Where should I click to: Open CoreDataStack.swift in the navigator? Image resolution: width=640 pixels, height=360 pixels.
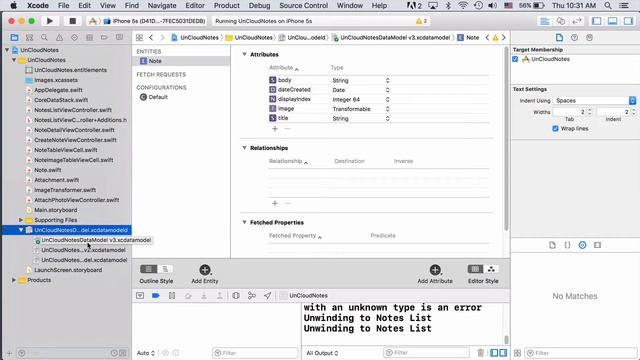[61, 100]
